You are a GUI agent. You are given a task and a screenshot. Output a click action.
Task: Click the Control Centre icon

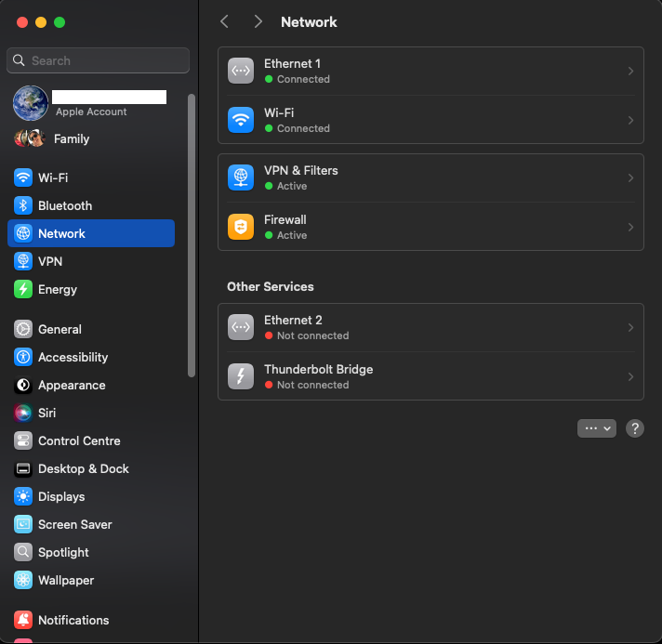[x=23, y=441]
